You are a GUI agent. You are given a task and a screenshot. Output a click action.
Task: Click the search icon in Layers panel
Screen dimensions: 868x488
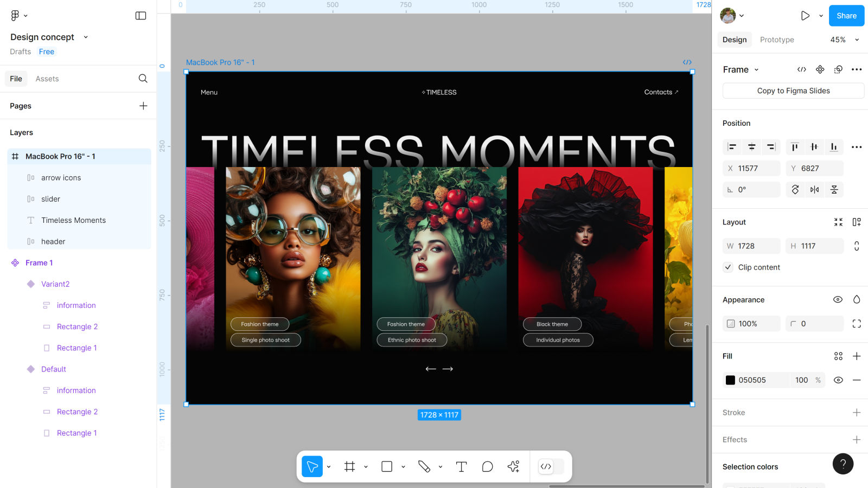pyautogui.click(x=143, y=79)
